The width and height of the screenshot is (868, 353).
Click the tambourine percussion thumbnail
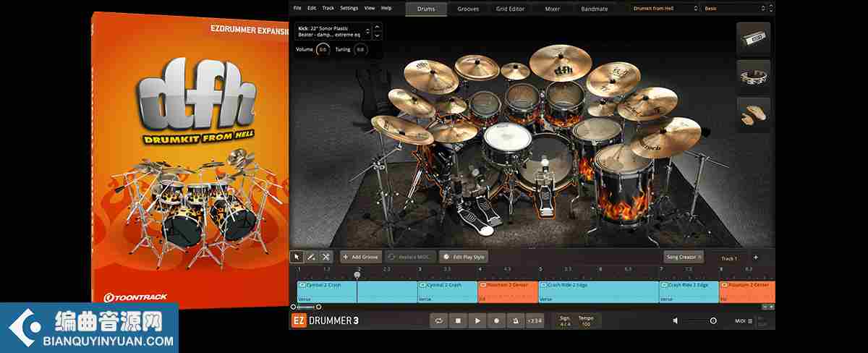(753, 75)
